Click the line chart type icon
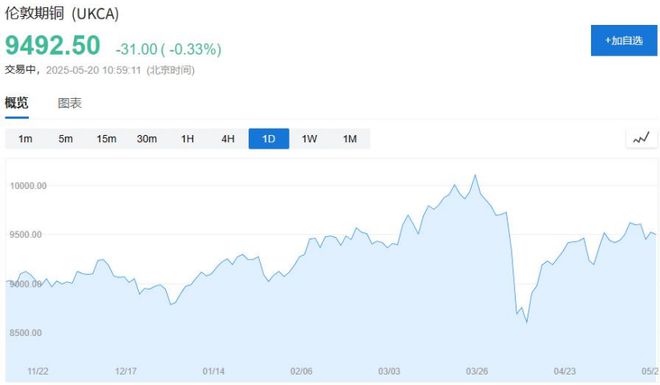This screenshot has width=660, height=385. pyautogui.click(x=641, y=138)
